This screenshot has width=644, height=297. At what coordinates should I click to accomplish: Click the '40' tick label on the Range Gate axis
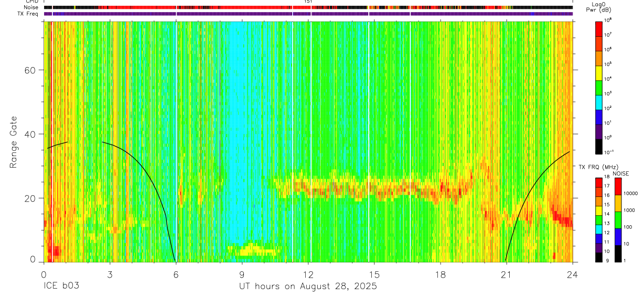31,134
